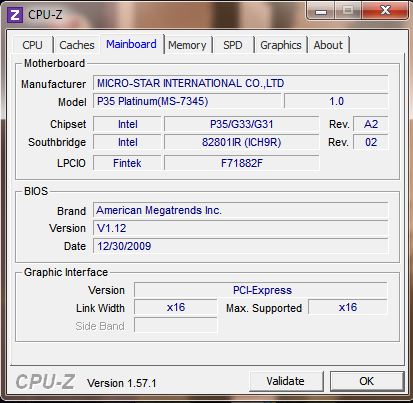
Task: Select the chipset value P35/G33/G31
Action: click(x=242, y=124)
